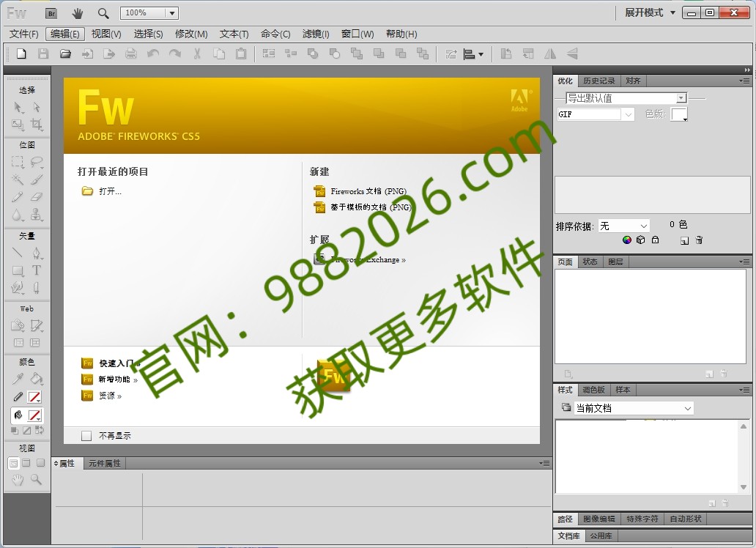Open the GIF export format dropdown
This screenshot has width=756, height=548.
(629, 115)
